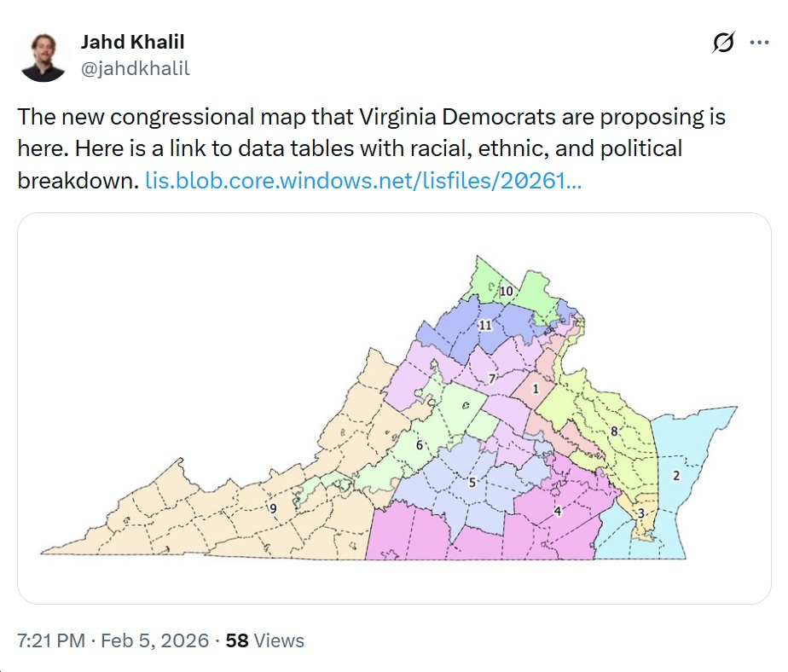Click district 6 label on the map
788x672 pixels.
419,445
